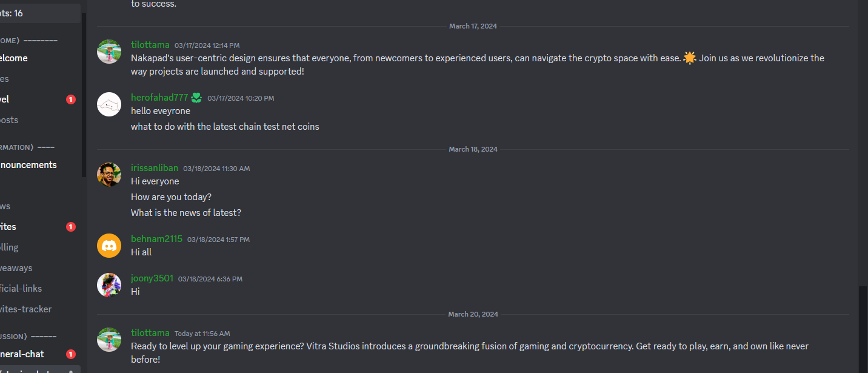Viewport: 868px width, 373px height.
Task: Open herofahad777's white sketch avatar
Action: [109, 104]
